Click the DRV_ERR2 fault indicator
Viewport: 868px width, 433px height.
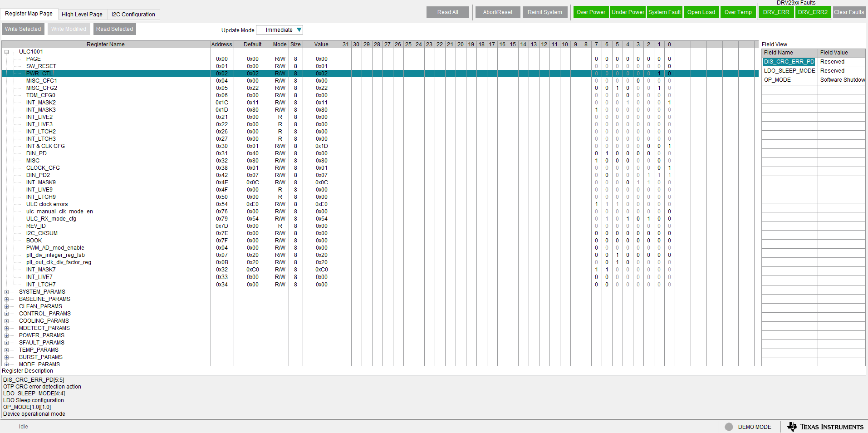coord(812,12)
